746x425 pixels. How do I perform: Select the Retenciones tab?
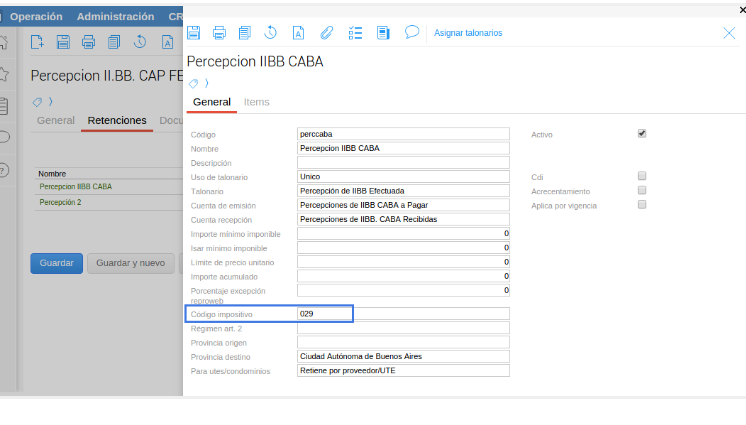[x=117, y=121]
